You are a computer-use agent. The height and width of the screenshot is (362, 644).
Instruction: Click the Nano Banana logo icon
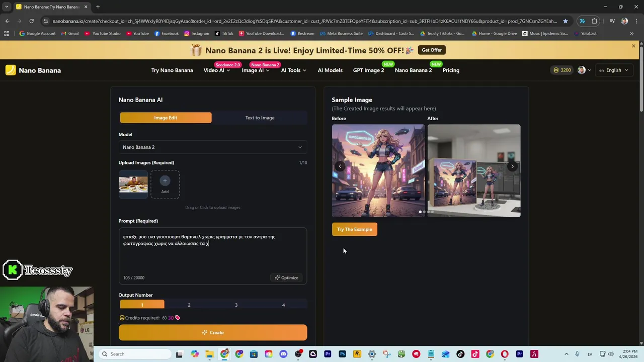pos(11,70)
